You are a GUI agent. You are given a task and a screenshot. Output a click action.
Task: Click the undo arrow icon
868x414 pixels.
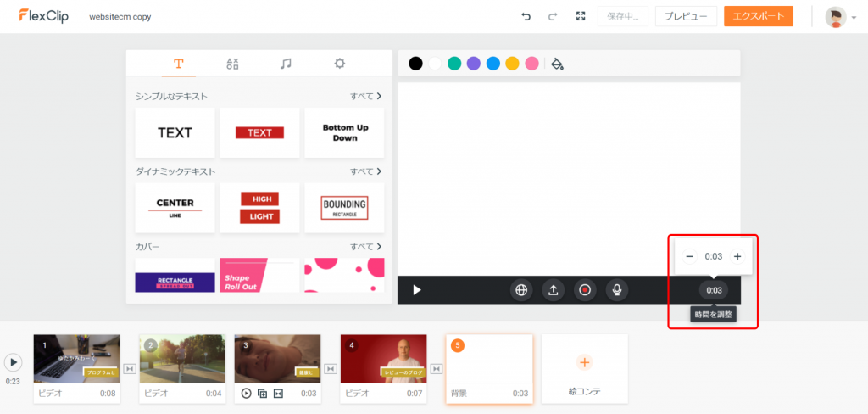click(526, 16)
